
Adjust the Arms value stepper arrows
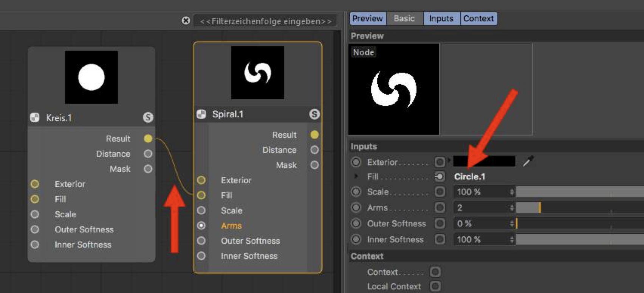coord(512,207)
